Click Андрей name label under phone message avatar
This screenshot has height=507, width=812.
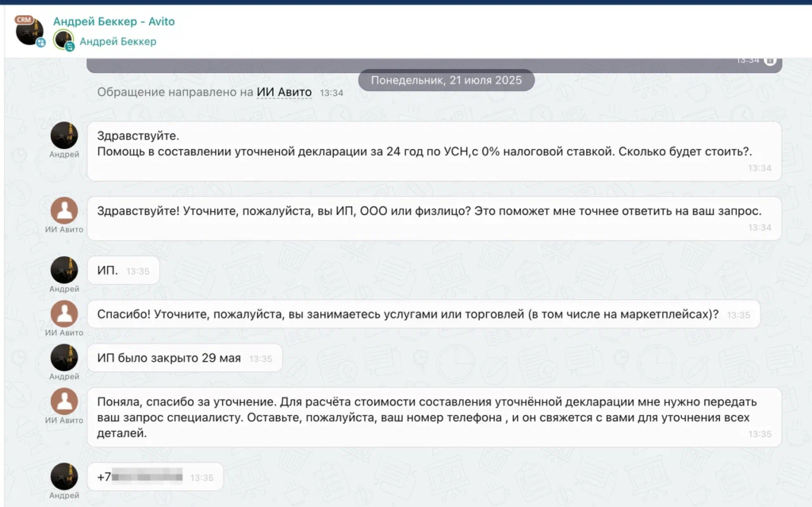click(64, 495)
